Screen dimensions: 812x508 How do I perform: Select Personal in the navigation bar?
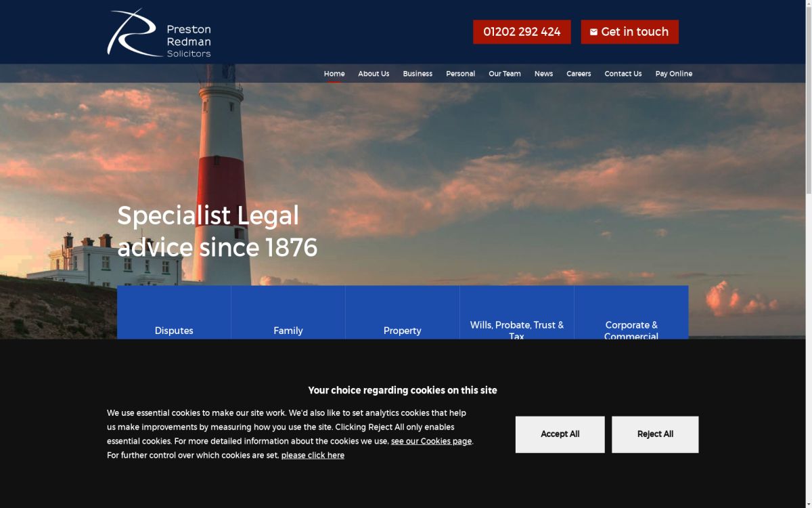pyautogui.click(x=460, y=74)
